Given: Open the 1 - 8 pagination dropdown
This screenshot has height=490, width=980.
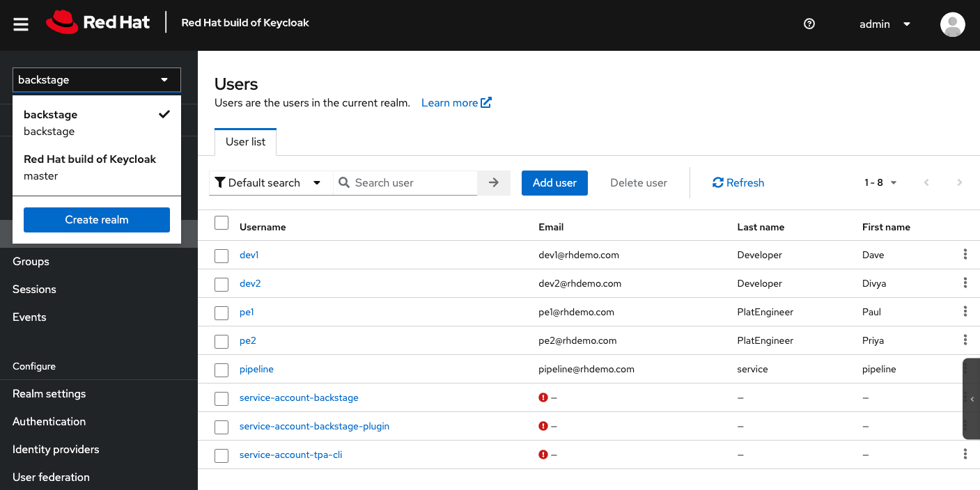Looking at the screenshot, I should click(x=881, y=182).
